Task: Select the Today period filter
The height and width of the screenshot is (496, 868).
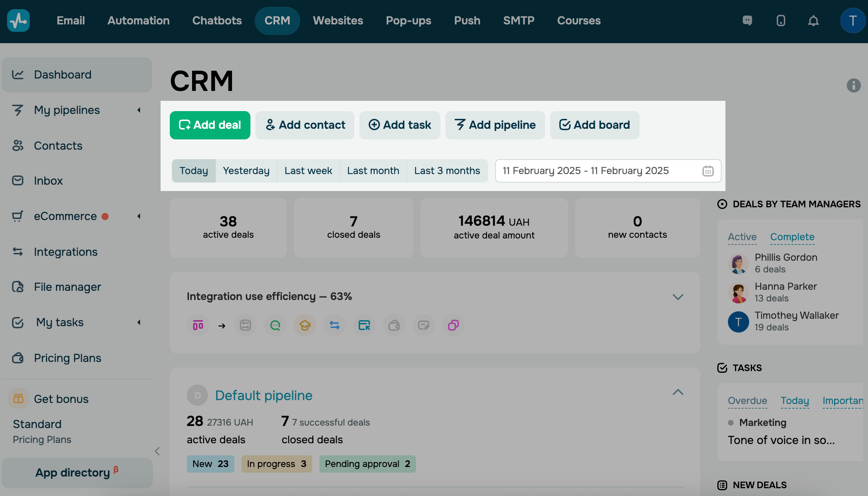Action: pyautogui.click(x=193, y=171)
